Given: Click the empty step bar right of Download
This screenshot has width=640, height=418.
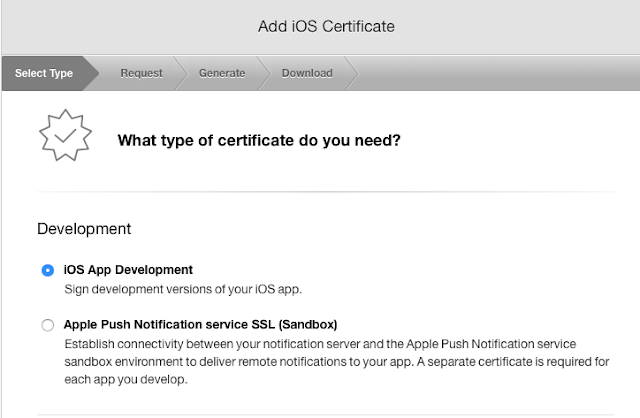Looking at the screenshot, I should pos(500,73).
